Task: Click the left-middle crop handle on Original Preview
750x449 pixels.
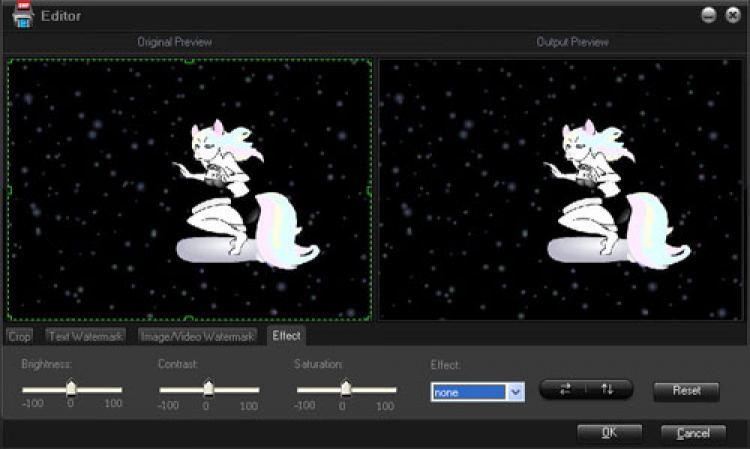Action: point(9,190)
